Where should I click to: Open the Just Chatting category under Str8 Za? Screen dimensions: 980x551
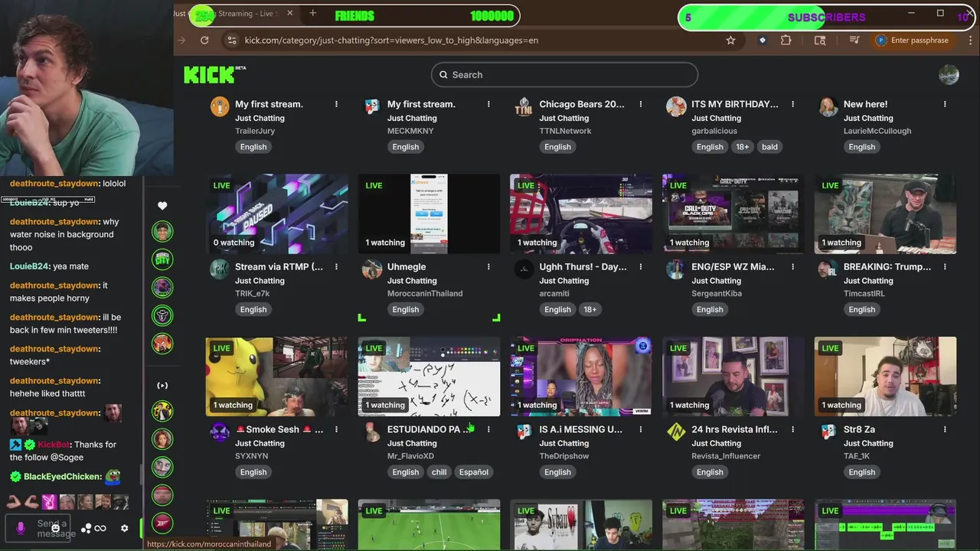click(x=868, y=443)
